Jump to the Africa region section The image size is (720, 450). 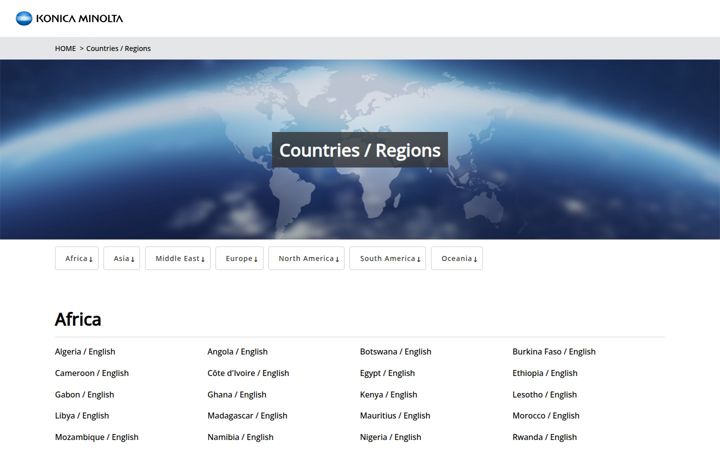pos(77,259)
